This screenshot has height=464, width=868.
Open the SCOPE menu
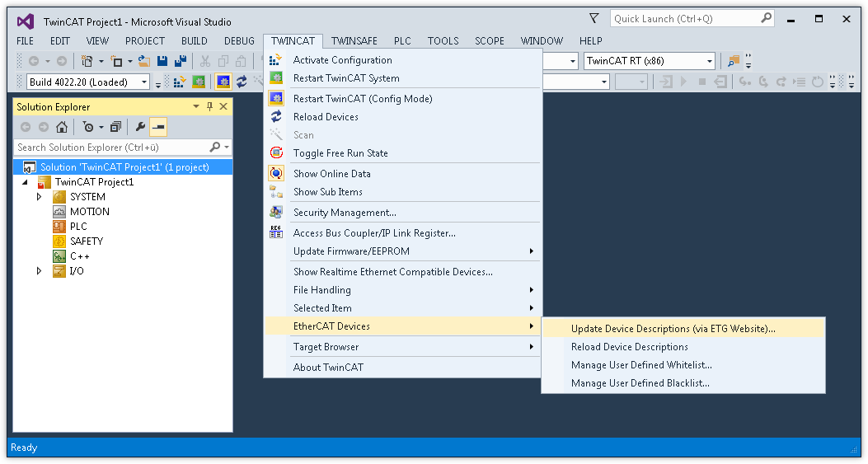pos(490,41)
